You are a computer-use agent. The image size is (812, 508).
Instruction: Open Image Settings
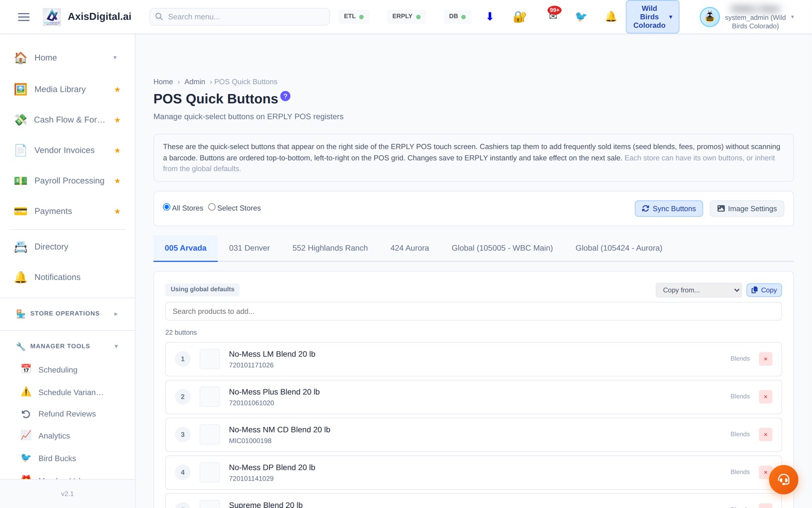click(747, 209)
